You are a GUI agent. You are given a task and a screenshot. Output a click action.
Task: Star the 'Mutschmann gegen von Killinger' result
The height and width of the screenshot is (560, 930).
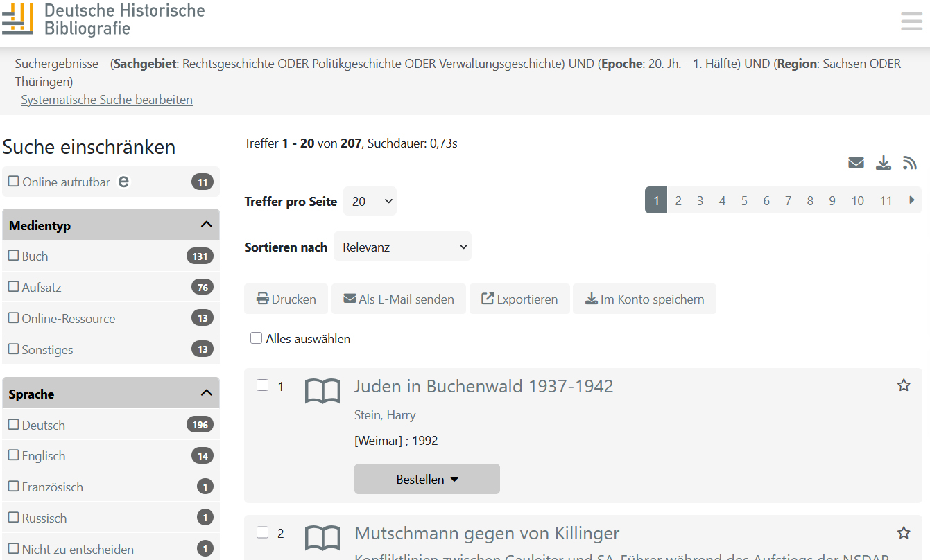click(x=903, y=532)
